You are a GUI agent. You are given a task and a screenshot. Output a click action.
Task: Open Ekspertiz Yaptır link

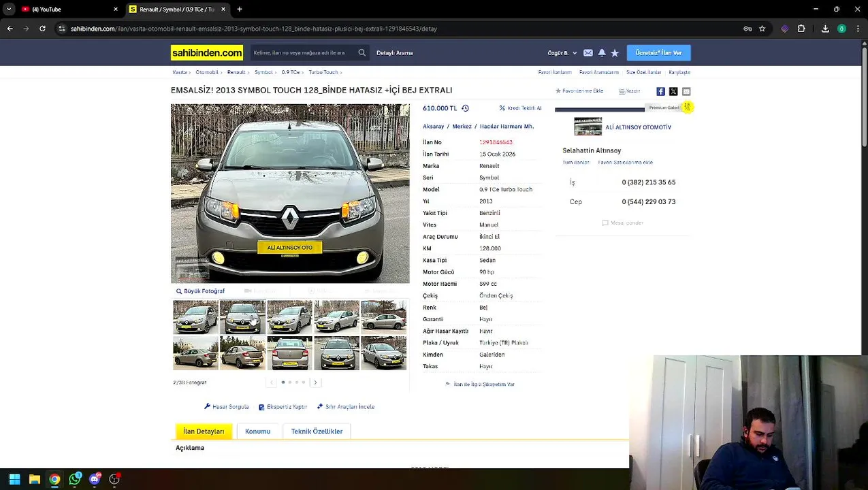[283, 407]
